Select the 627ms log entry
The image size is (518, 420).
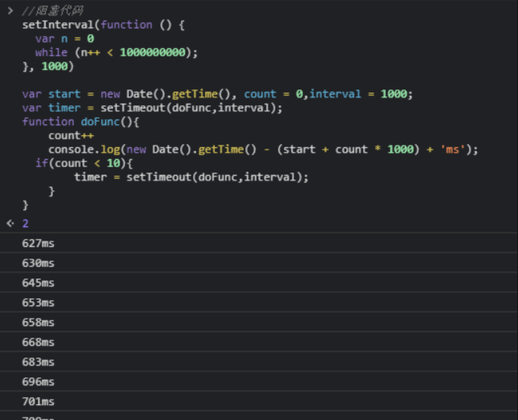coord(259,243)
